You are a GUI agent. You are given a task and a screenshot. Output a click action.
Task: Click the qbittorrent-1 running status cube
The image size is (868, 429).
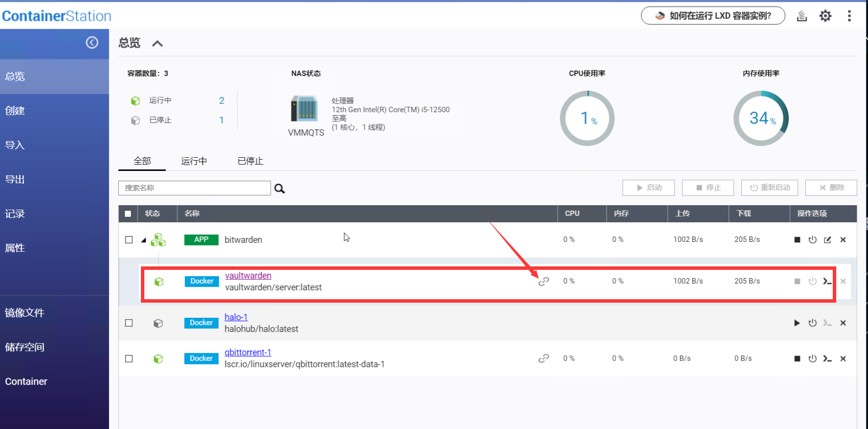[x=158, y=359]
